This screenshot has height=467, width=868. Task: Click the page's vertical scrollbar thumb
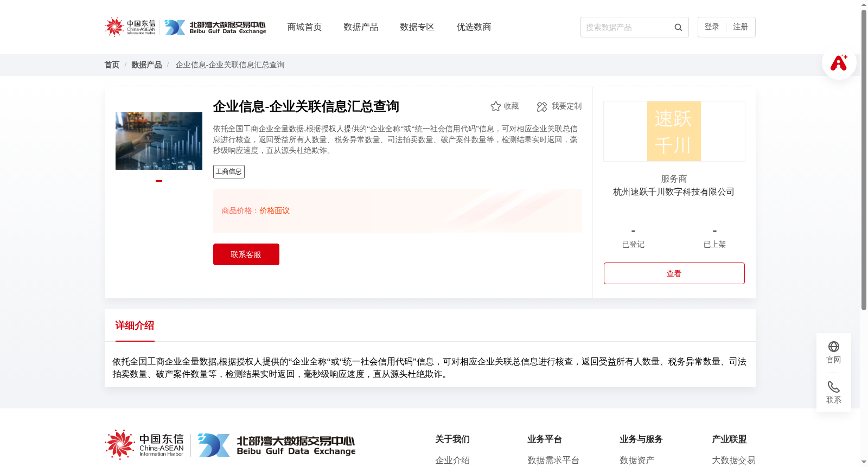click(864, 160)
